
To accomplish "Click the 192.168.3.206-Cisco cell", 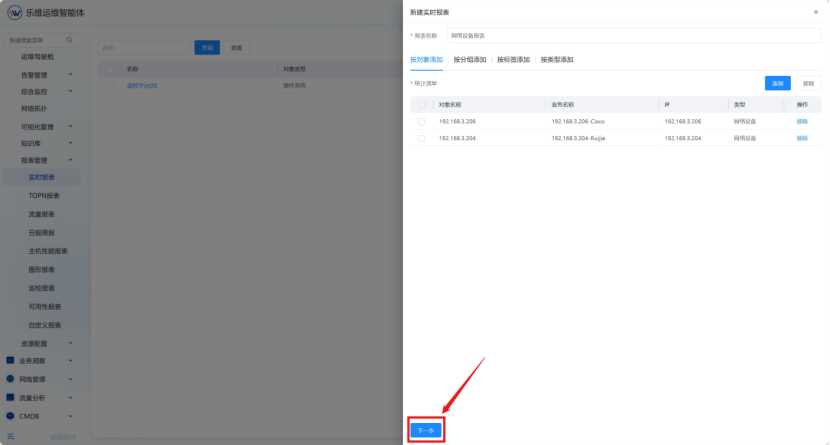I will point(578,122).
